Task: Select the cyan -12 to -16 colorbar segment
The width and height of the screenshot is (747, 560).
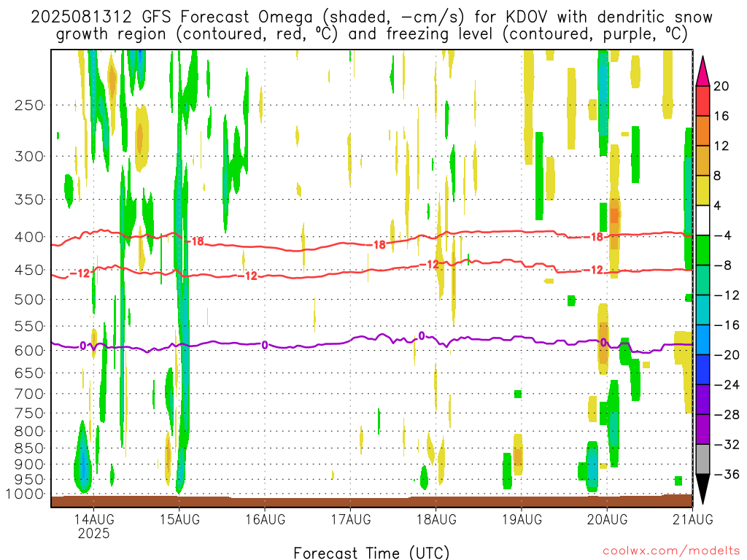Action: [x=703, y=310]
